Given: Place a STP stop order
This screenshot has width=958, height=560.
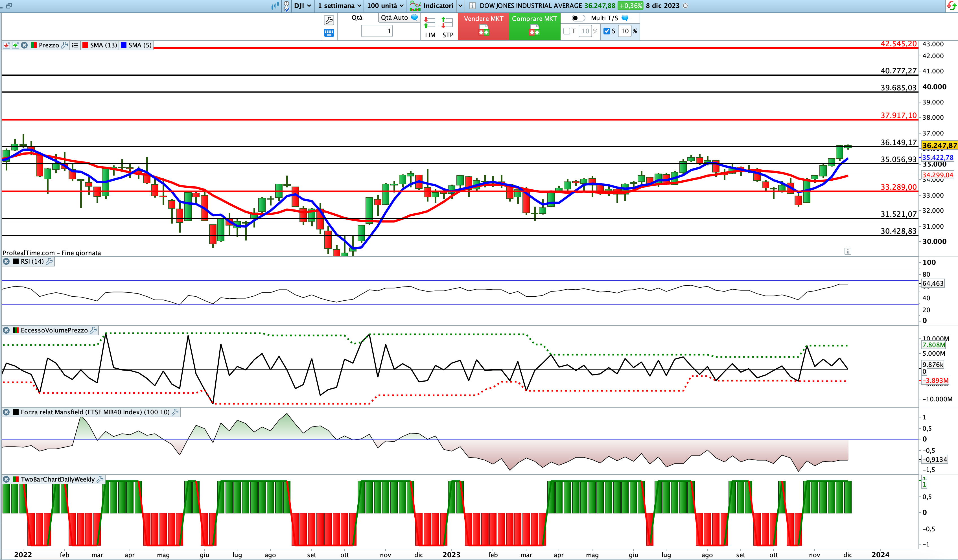Looking at the screenshot, I should pos(447,27).
